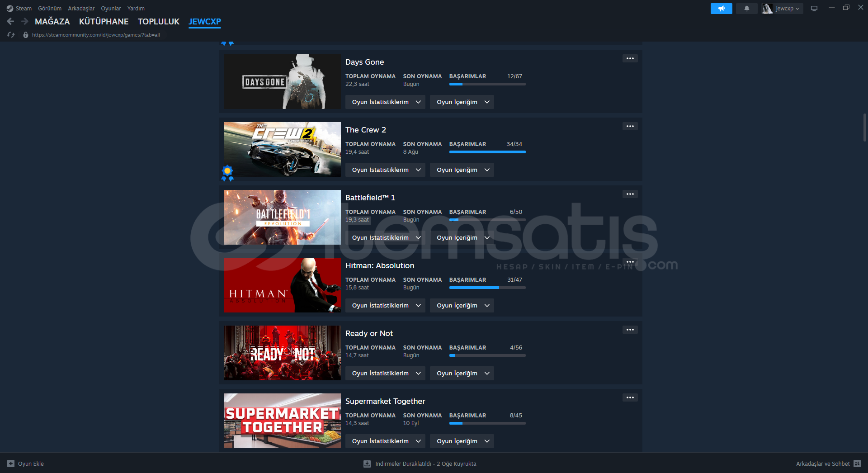The image size is (868, 473).
Task: Open the Ready or Not title link
Action: [x=369, y=333]
